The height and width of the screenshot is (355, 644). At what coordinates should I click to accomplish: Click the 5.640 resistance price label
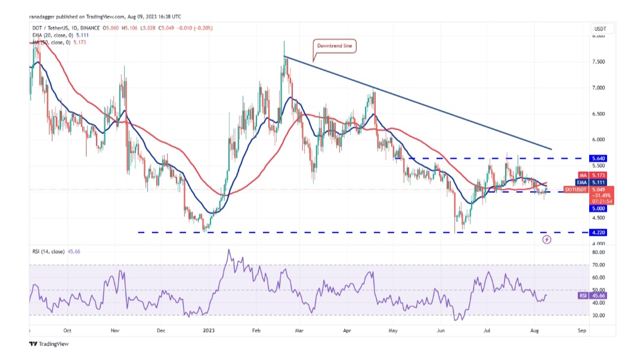click(599, 159)
